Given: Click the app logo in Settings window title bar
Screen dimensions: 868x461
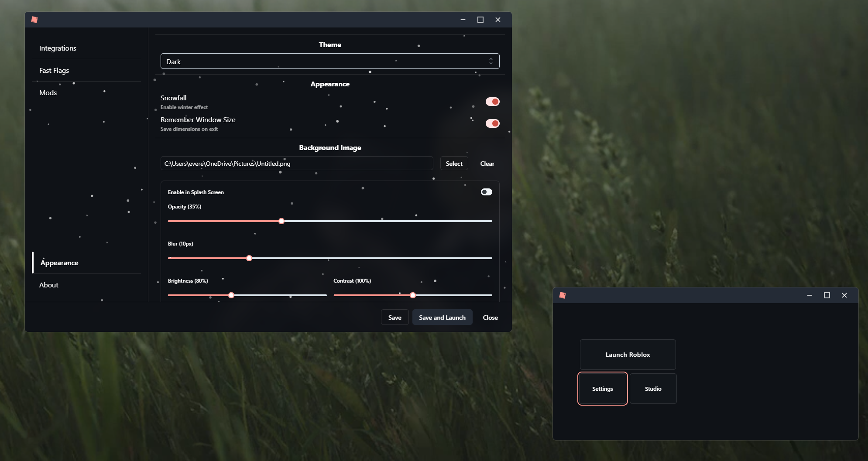Looking at the screenshot, I should (34, 20).
